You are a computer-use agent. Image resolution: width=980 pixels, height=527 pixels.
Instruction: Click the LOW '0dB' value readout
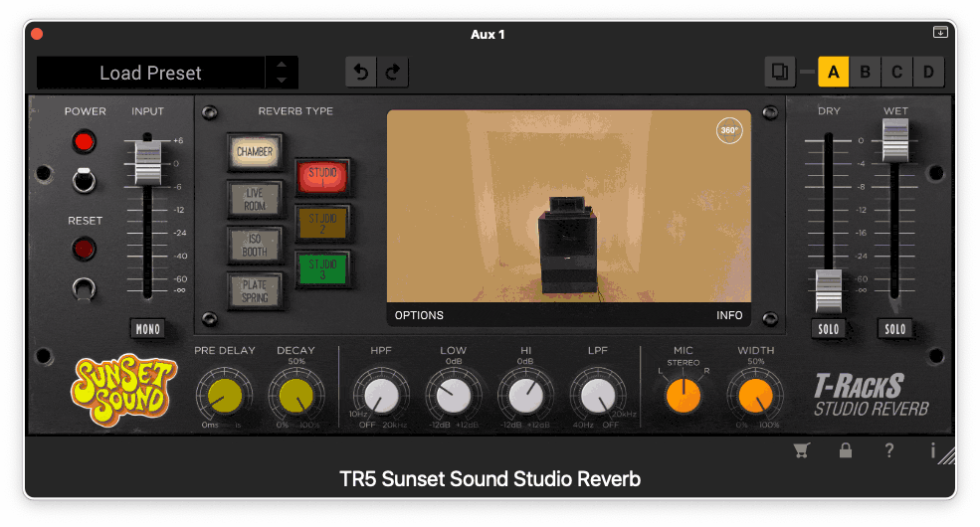point(454,362)
